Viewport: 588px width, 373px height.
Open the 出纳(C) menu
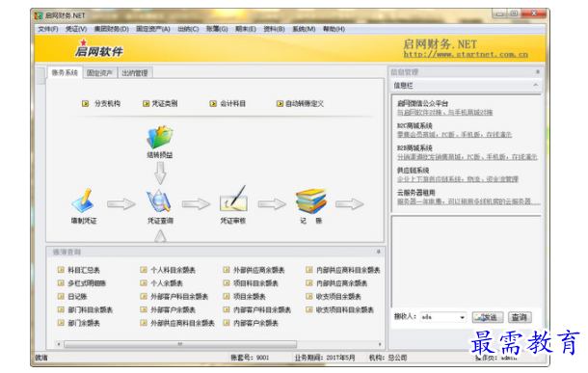pos(188,29)
